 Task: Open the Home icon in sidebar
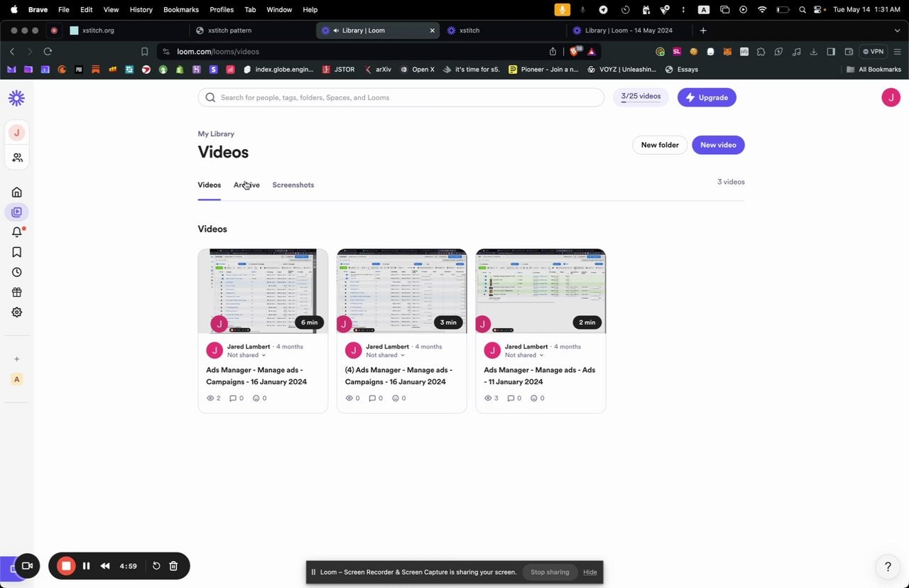coord(16,192)
